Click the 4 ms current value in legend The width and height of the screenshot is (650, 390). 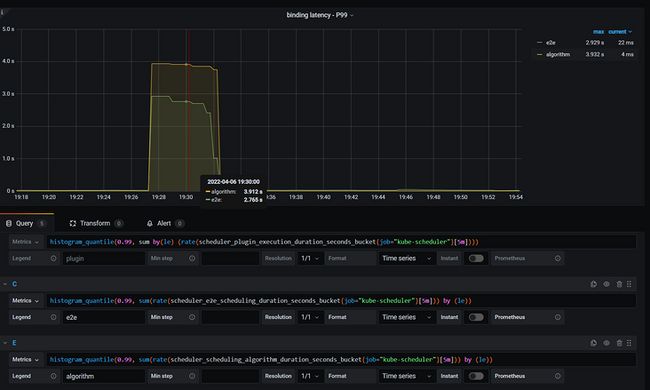pos(628,54)
